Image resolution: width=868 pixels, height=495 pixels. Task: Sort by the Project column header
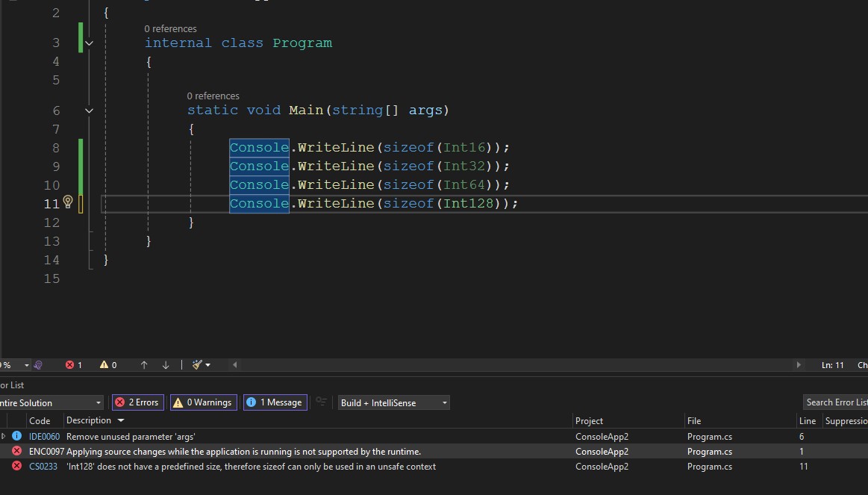tap(589, 421)
